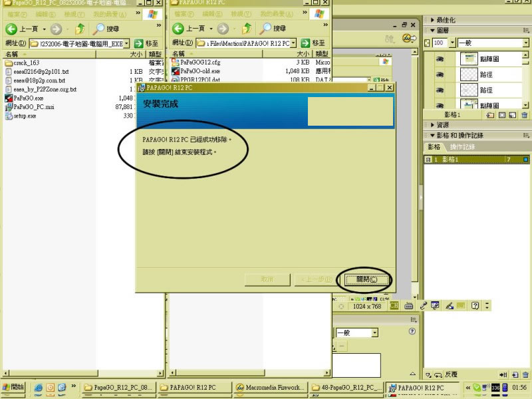This screenshot has width=532, height=399.
Task: Click the keyboard icon on language bar
Action: pos(408,306)
